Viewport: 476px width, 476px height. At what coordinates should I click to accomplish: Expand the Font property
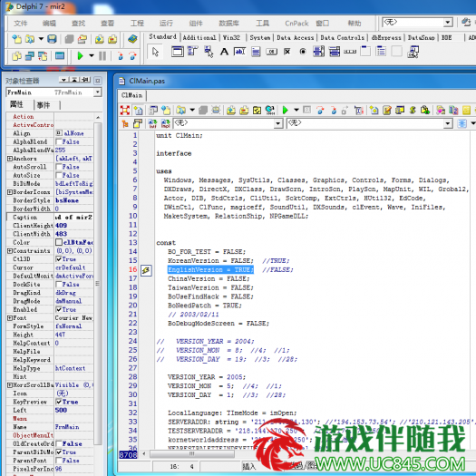pyautogui.click(x=10, y=318)
